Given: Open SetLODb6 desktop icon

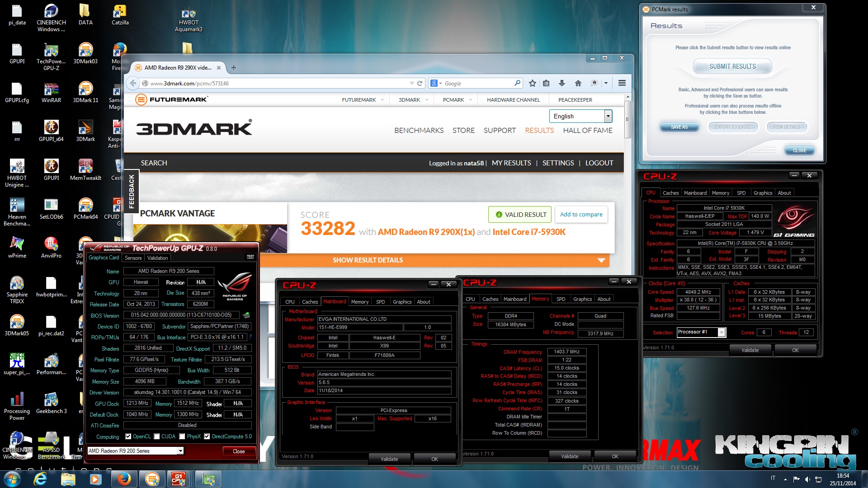Looking at the screenshot, I should pyautogui.click(x=51, y=209).
